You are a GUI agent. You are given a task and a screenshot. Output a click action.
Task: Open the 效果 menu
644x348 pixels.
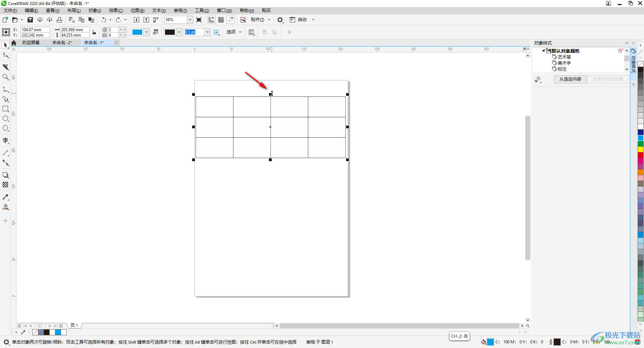point(116,11)
